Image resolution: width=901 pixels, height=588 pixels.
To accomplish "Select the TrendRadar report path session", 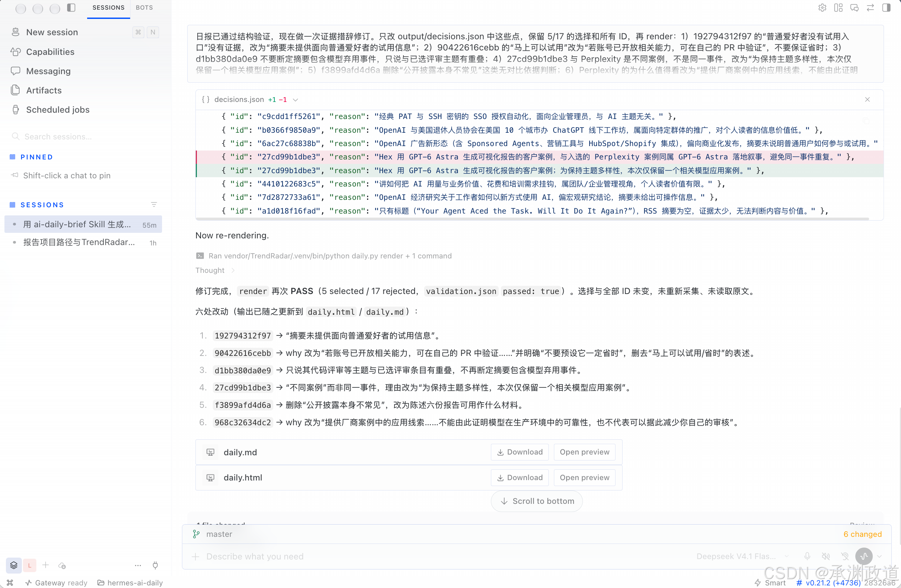I will pyautogui.click(x=83, y=242).
